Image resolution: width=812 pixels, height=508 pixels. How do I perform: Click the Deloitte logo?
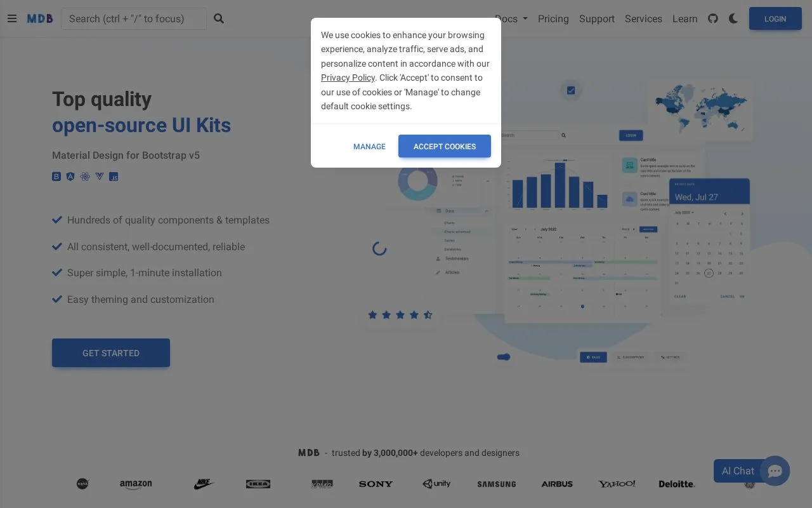(677, 484)
